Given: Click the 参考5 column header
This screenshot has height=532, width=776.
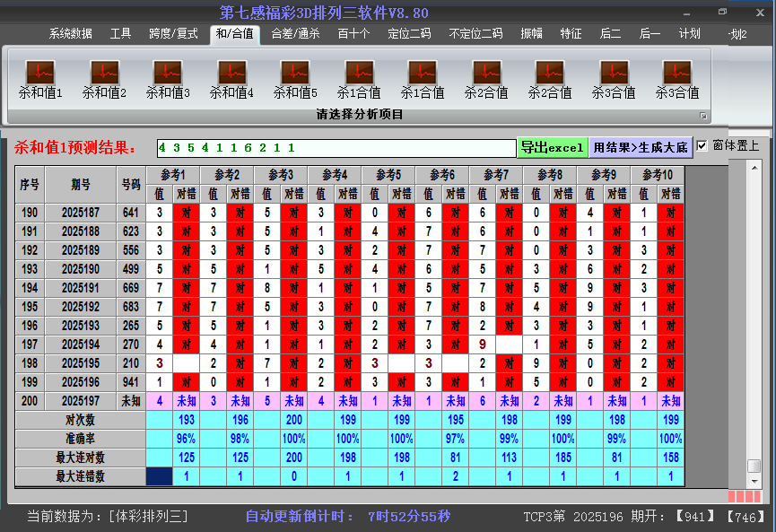Looking at the screenshot, I should click(x=388, y=175).
